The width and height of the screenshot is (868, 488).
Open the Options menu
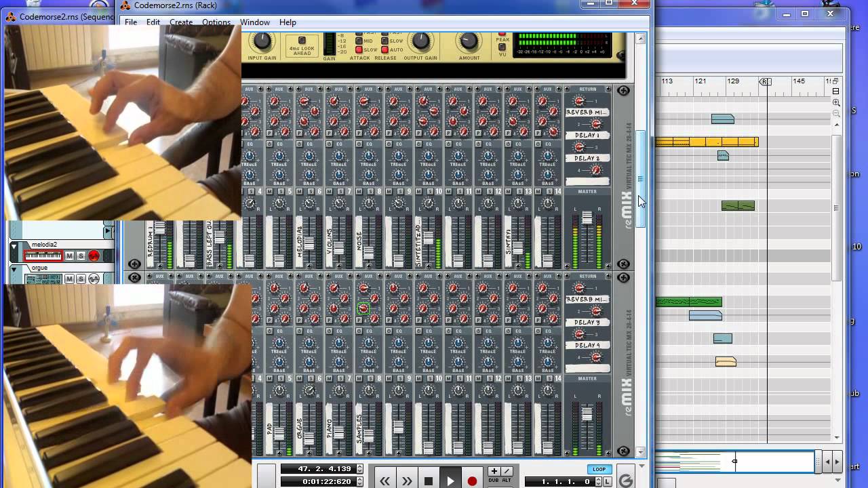tap(216, 22)
